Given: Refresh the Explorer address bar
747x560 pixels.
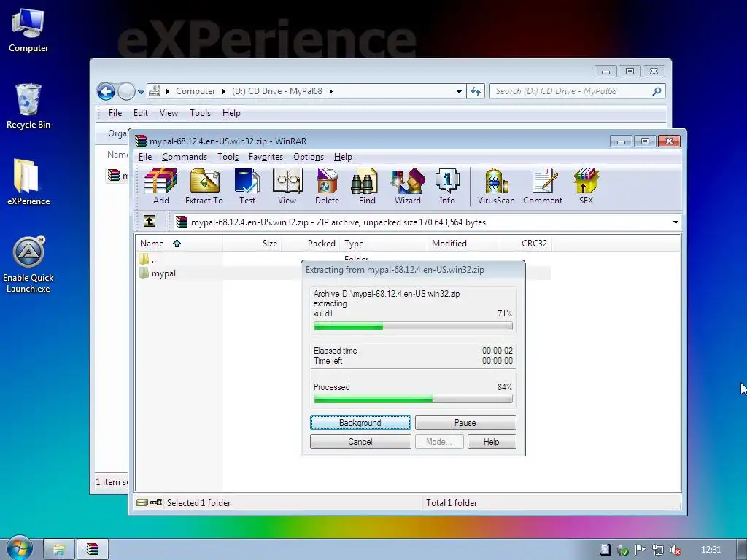Looking at the screenshot, I should 476,91.
